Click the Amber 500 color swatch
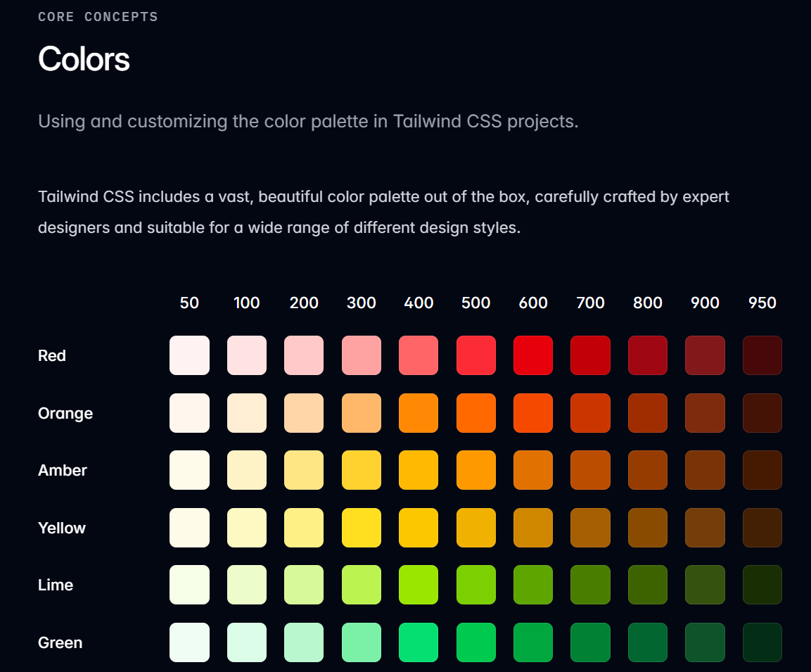 point(476,470)
